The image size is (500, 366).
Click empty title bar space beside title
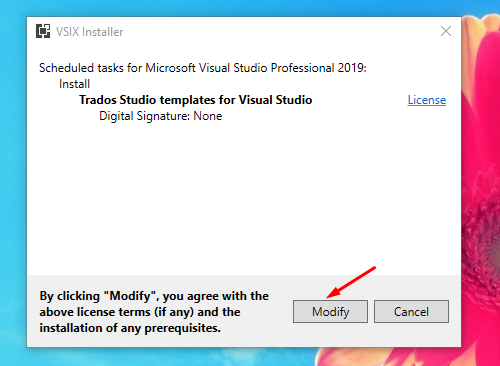point(280,32)
